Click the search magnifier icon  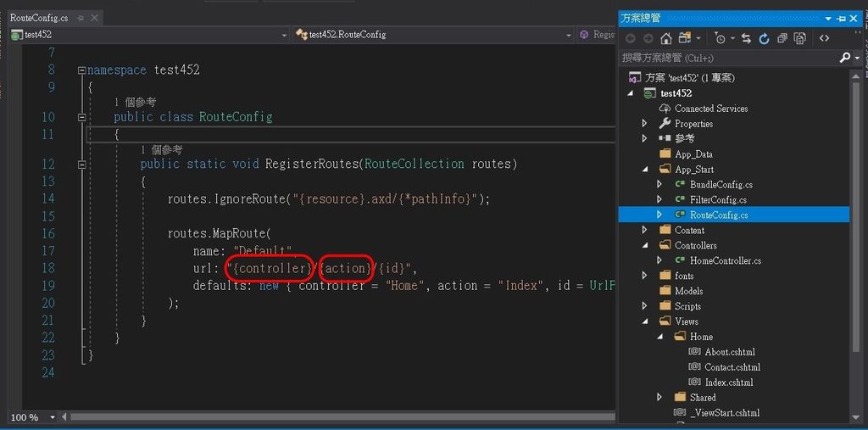(x=845, y=57)
